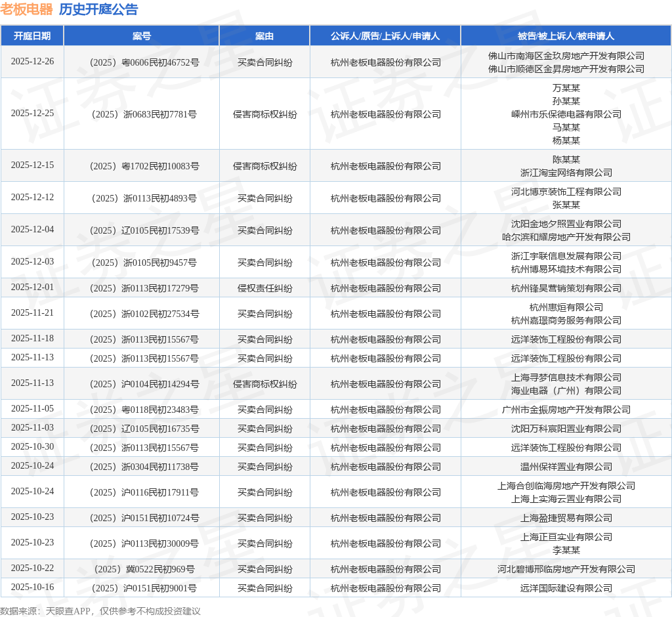Click date cell 2025-10-16
Viewport: 672px width, 617px height.
[33, 587]
